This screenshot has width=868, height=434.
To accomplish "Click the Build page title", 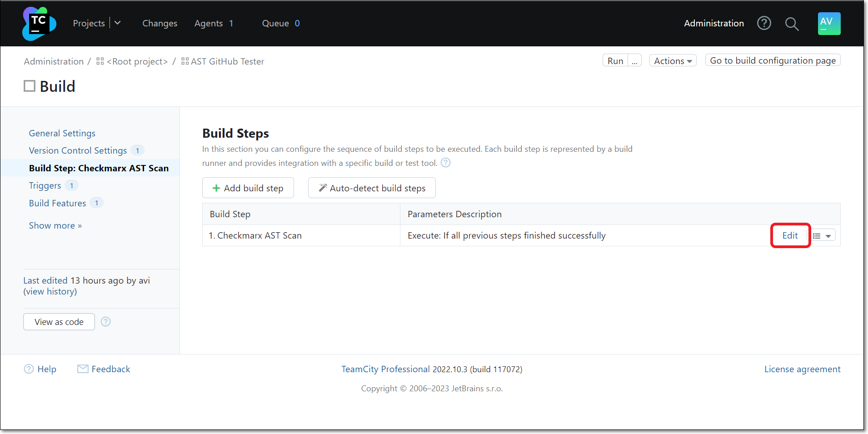I will pyautogui.click(x=57, y=86).
